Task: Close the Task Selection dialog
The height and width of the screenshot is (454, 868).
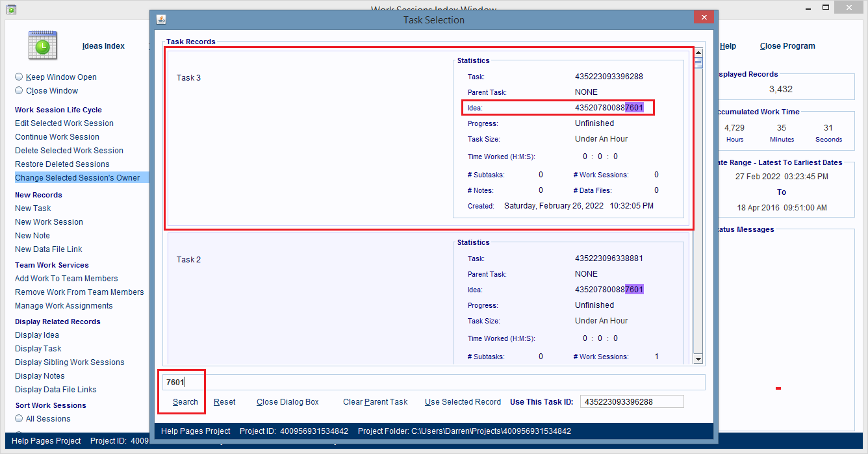Action: pos(704,19)
